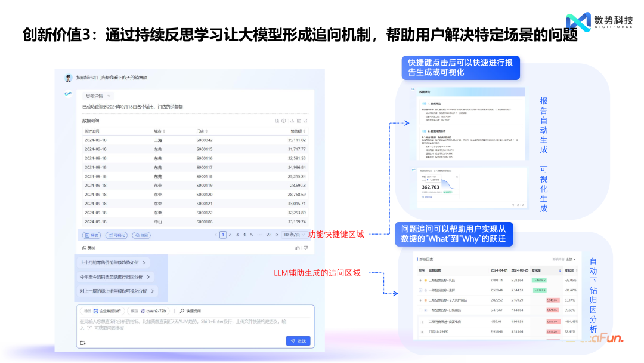This screenshot has height=363, width=644.
Task: Click the 7,891.14 value in factors table
Action: pos(497,281)
